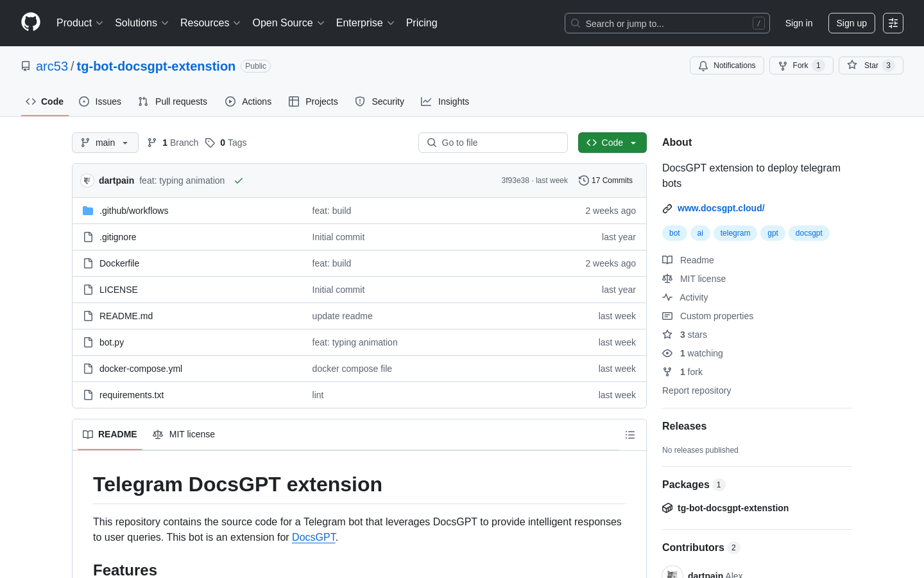Switch to the Security tab
Viewport: 924px width, 578px height.
380,101
